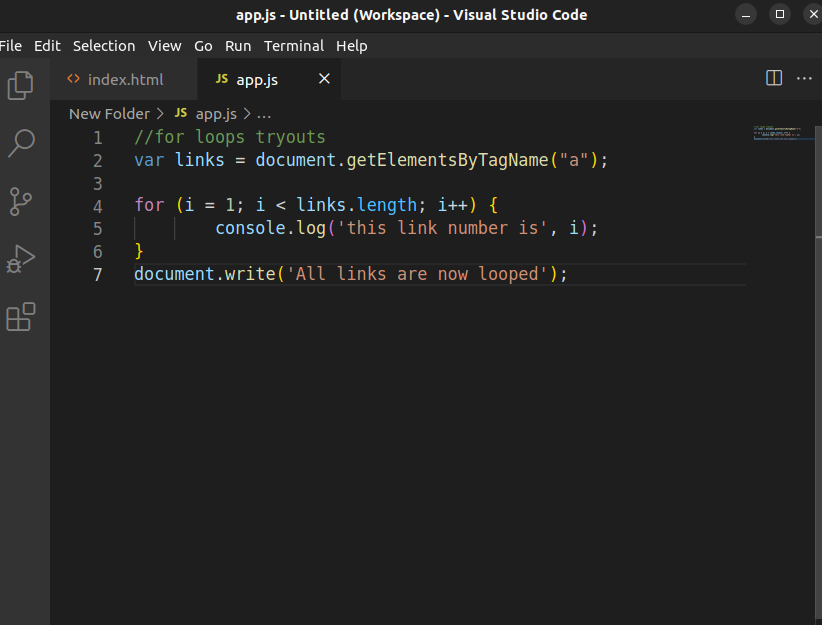Open the Edit menu
The height and width of the screenshot is (625, 822).
[47, 46]
